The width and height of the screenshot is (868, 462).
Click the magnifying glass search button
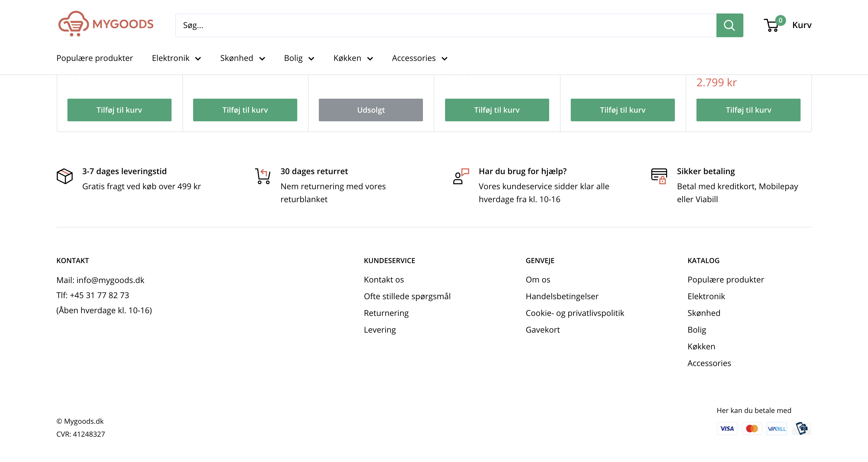[729, 25]
